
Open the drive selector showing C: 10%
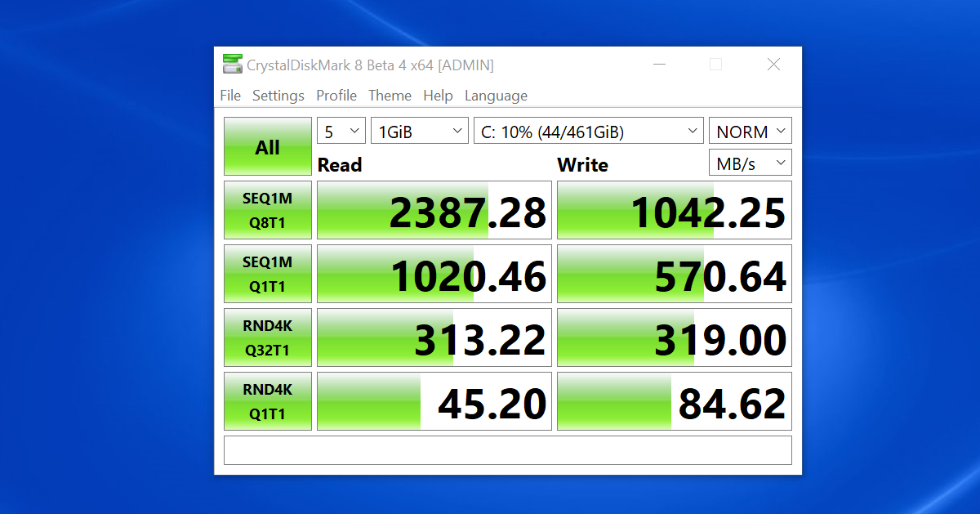click(589, 131)
